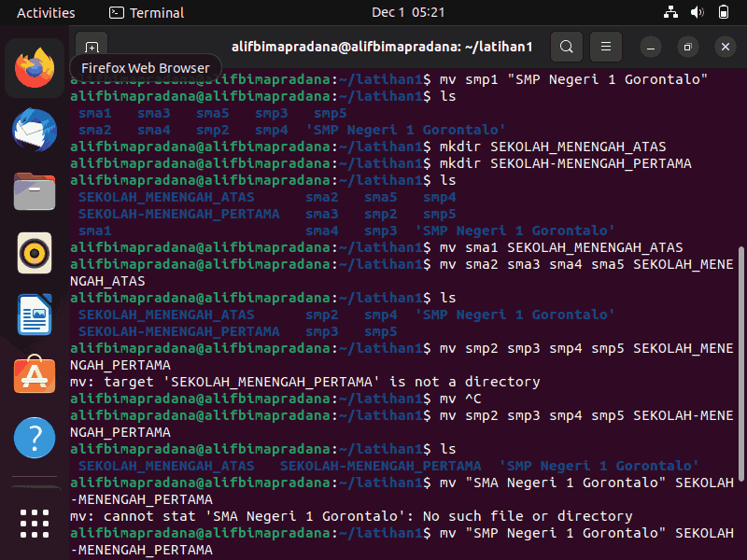
Task: Click the 'mv ^C' command line
Action: (x=275, y=399)
